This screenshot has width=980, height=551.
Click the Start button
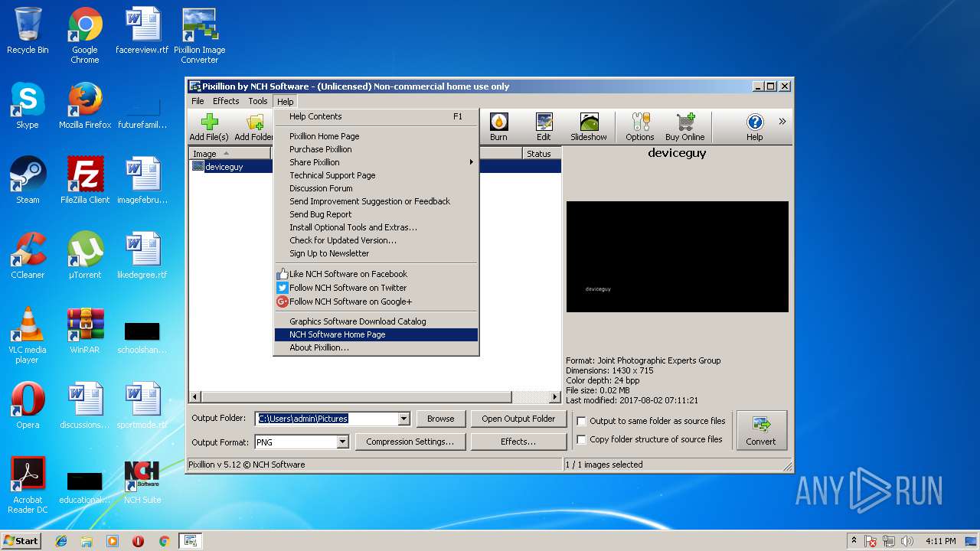pyautogui.click(x=21, y=541)
